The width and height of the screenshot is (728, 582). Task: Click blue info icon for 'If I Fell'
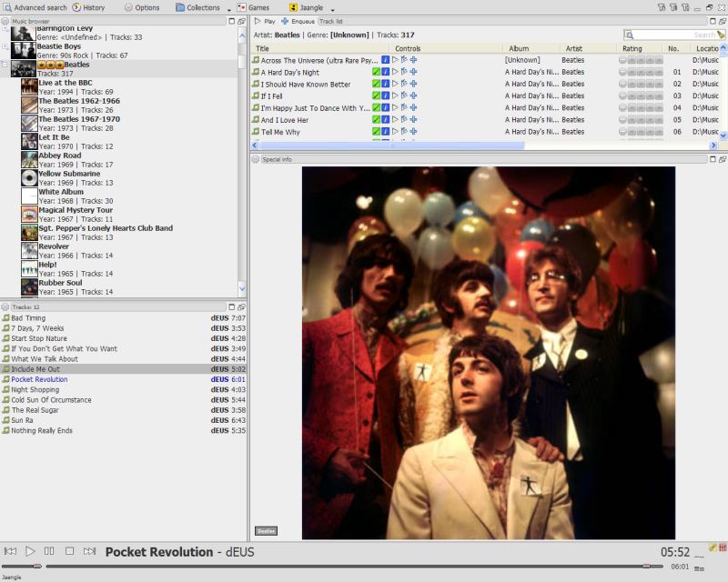385,95
